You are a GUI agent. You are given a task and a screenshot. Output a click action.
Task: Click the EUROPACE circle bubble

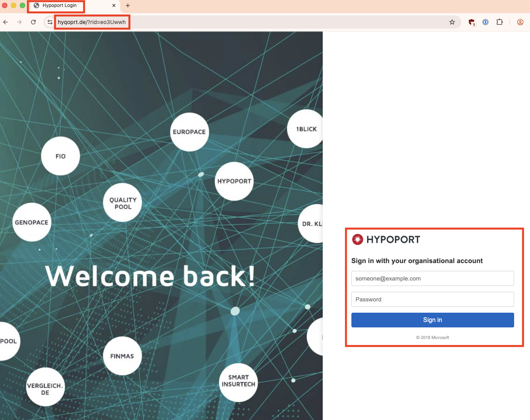point(189,132)
